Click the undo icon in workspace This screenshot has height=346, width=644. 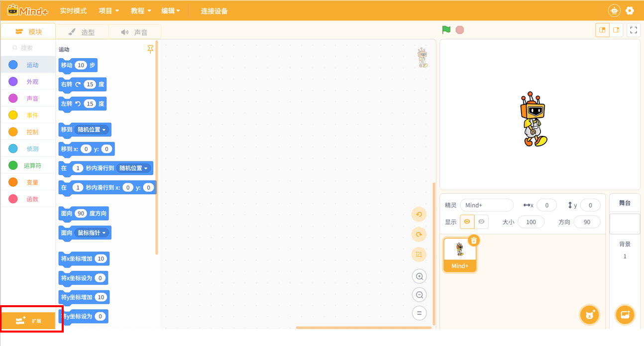(x=419, y=215)
